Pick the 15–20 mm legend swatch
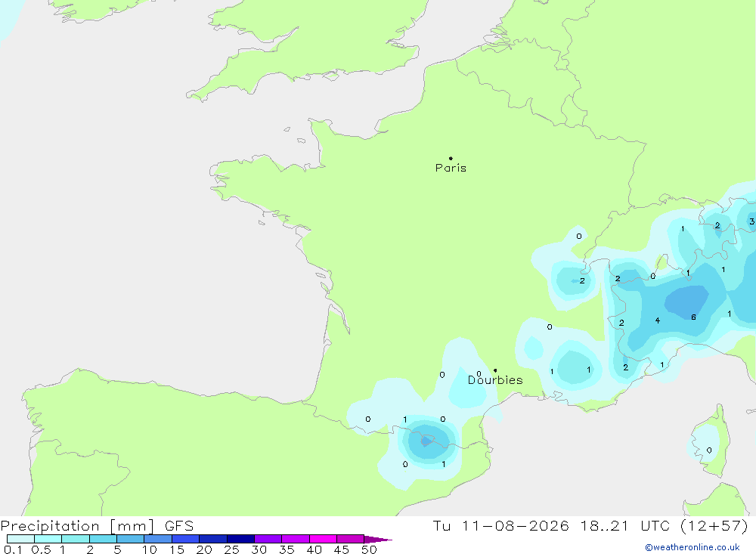This screenshot has width=756, height=554. tap(185, 539)
